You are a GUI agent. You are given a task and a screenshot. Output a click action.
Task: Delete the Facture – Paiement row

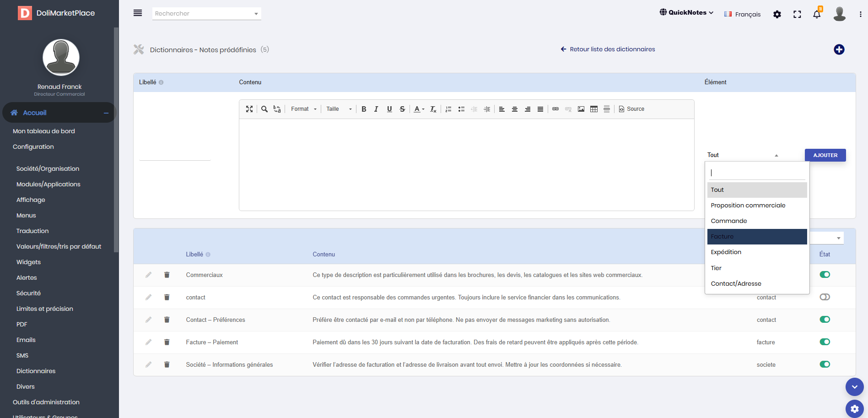coord(167,342)
